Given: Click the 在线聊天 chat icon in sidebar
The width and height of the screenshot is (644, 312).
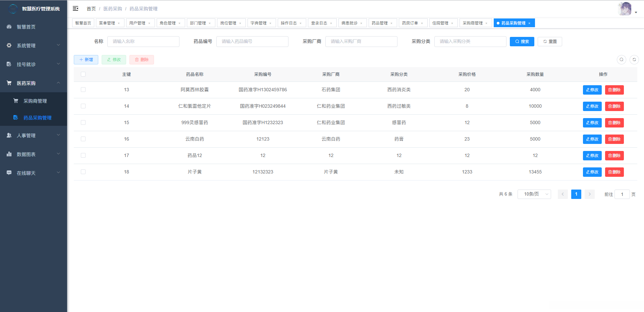Looking at the screenshot, I should (9, 173).
